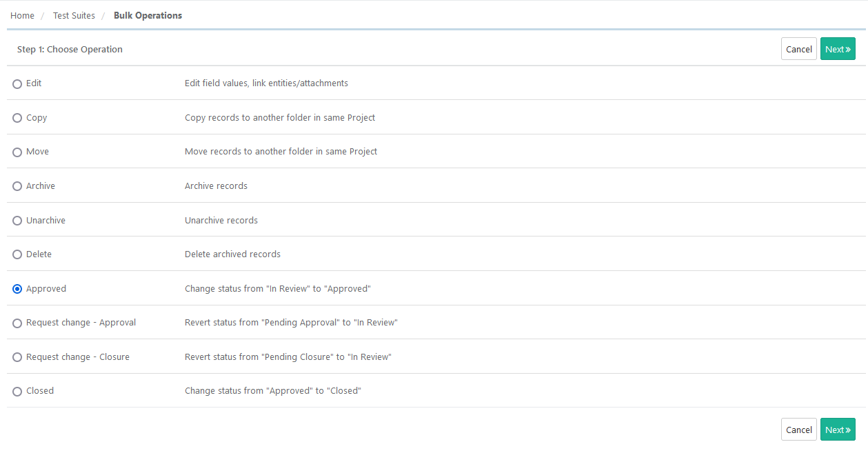Select the Edit operation radio button
Image resolution: width=868 pixels, height=462 pixels.
17,84
